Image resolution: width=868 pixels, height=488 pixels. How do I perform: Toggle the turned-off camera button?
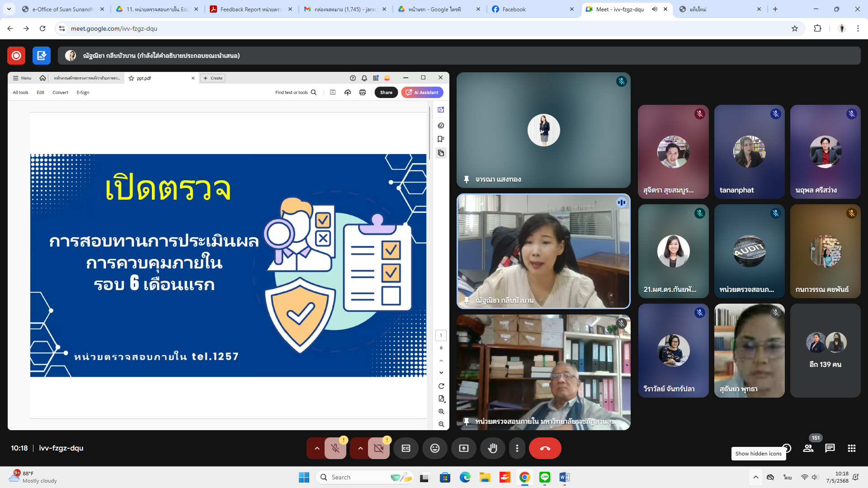coord(378,448)
